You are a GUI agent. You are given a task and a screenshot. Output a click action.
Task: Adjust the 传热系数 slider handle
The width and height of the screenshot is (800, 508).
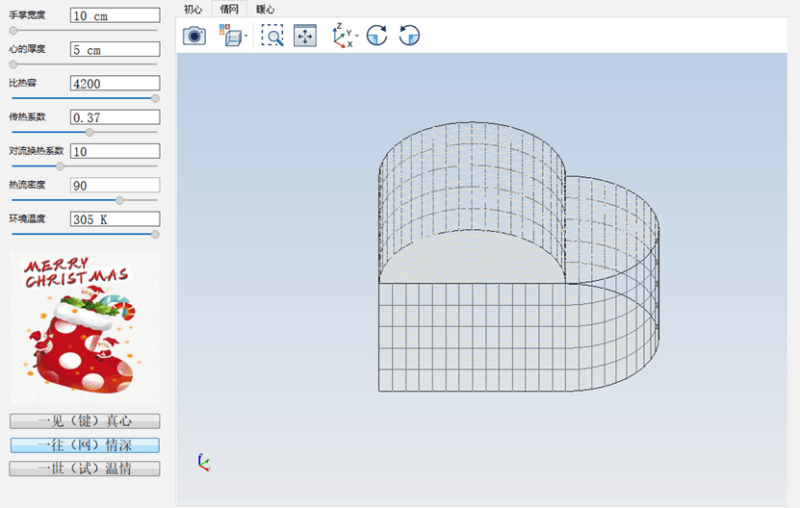click(x=89, y=132)
